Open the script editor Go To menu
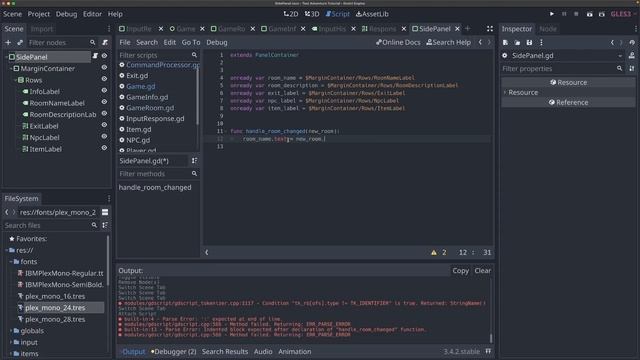Screen dimensions: 640x360 click(x=191, y=42)
